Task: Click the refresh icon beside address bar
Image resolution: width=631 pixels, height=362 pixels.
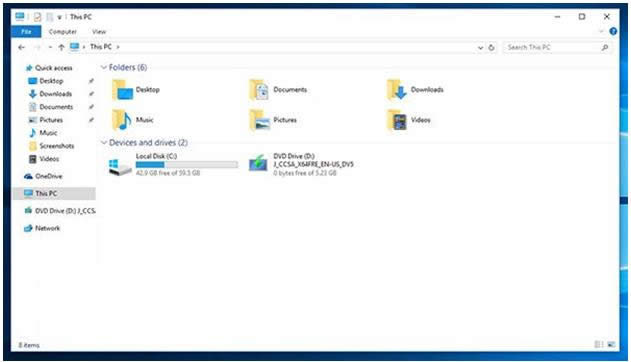Action: (491, 47)
